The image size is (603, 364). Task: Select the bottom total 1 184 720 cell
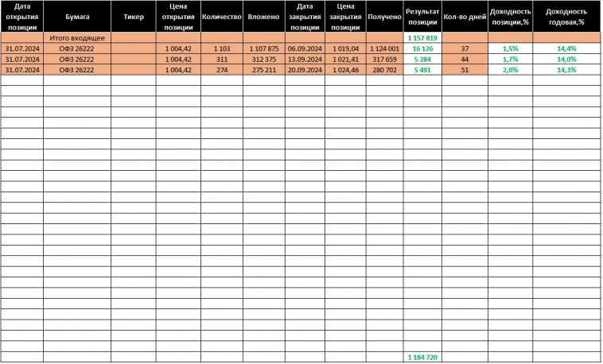pos(422,358)
